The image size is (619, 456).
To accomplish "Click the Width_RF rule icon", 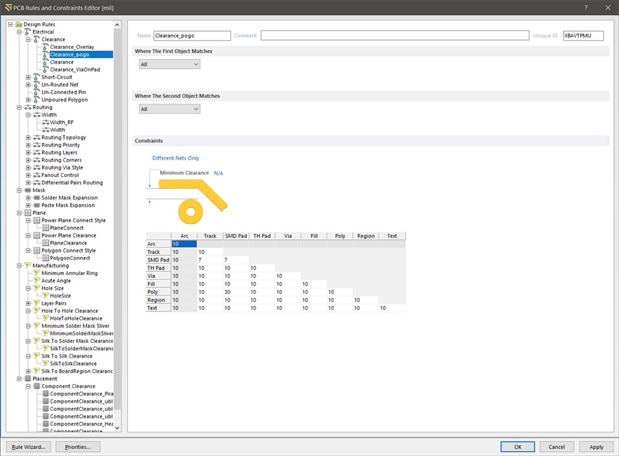I will [45, 122].
